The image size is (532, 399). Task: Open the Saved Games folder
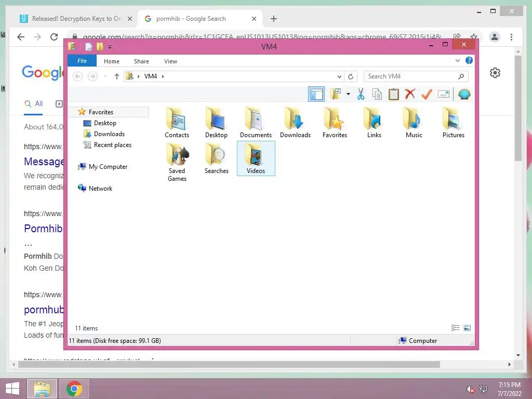(177, 162)
